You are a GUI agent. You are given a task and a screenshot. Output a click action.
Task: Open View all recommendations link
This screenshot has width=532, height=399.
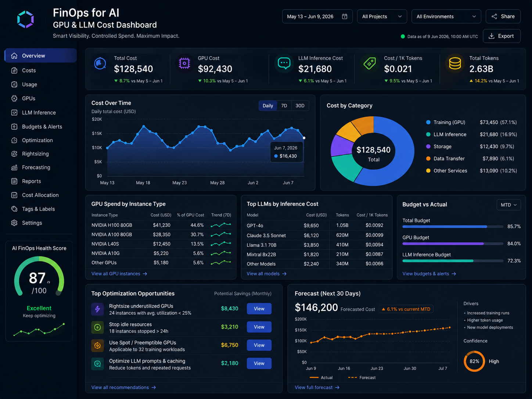tap(124, 387)
